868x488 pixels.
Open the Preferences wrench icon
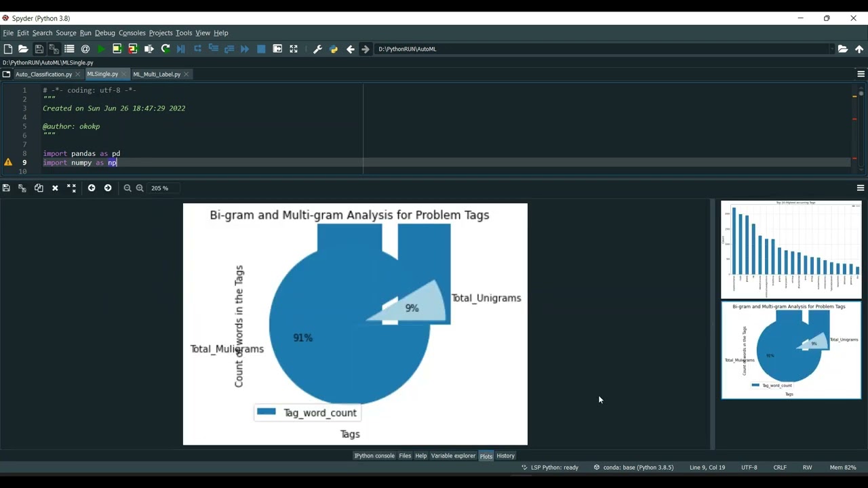pyautogui.click(x=317, y=49)
